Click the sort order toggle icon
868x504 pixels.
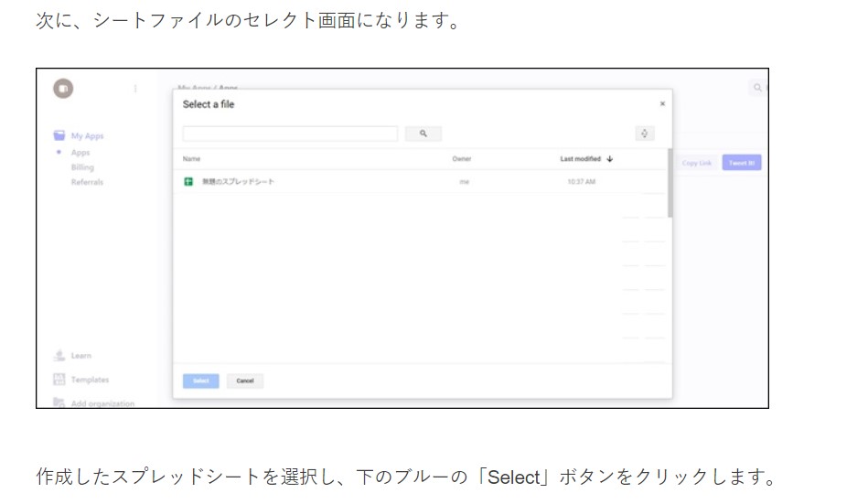coord(645,134)
